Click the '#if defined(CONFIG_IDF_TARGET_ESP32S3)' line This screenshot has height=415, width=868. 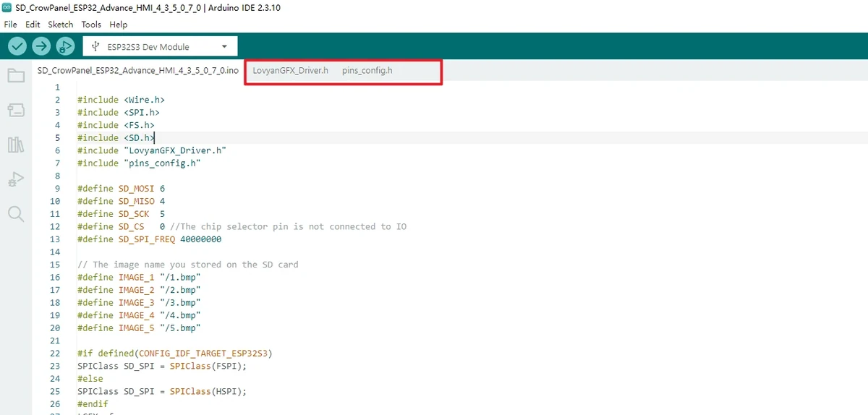175,354
